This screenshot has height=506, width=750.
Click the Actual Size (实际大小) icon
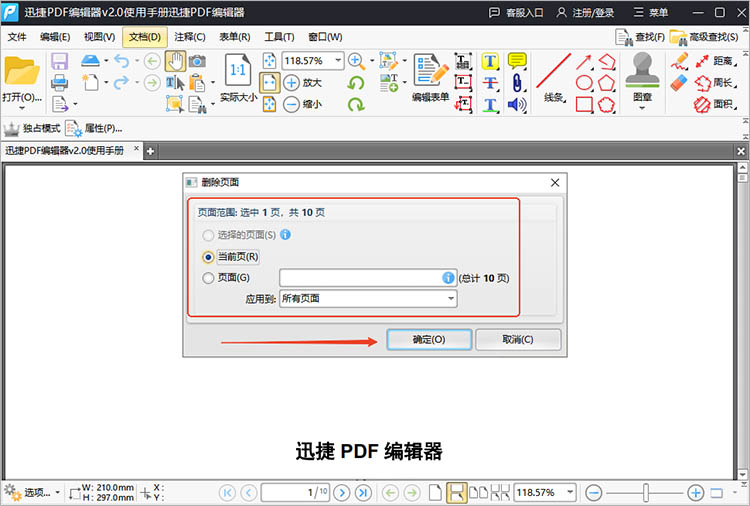[237, 75]
